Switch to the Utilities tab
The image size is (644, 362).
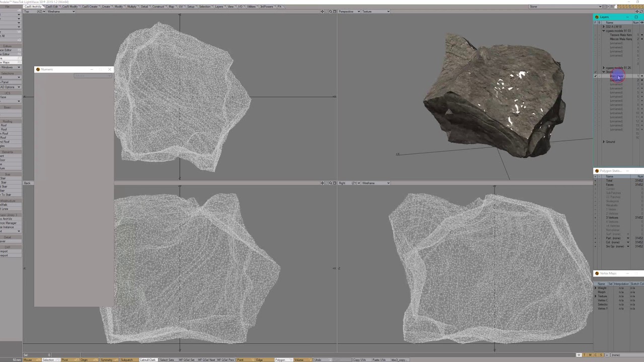coord(251,7)
